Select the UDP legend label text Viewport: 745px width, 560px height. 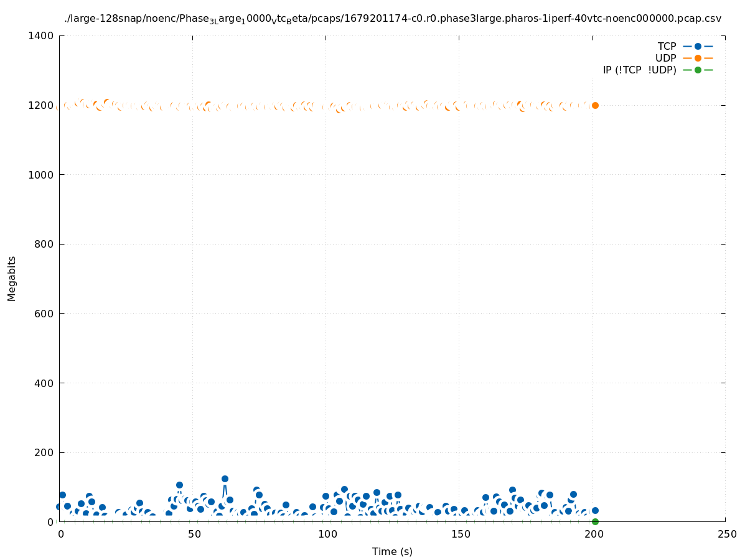[x=665, y=58]
